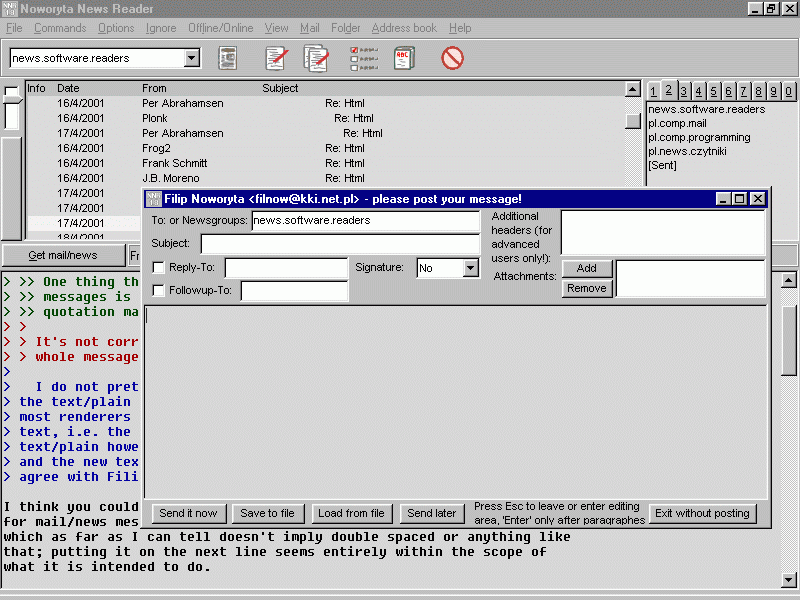Image resolution: width=800 pixels, height=600 pixels.
Task: Open the Offline/Online menu
Action: tap(220, 28)
